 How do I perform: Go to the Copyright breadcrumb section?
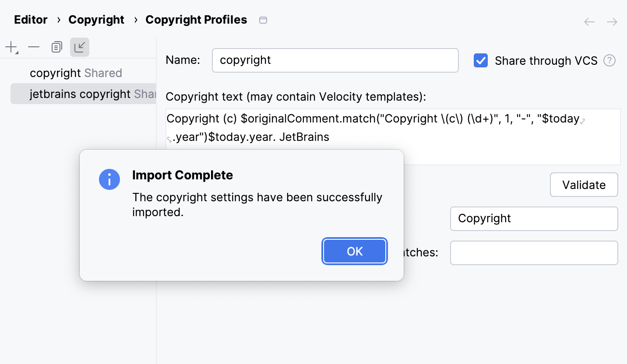[x=96, y=20]
